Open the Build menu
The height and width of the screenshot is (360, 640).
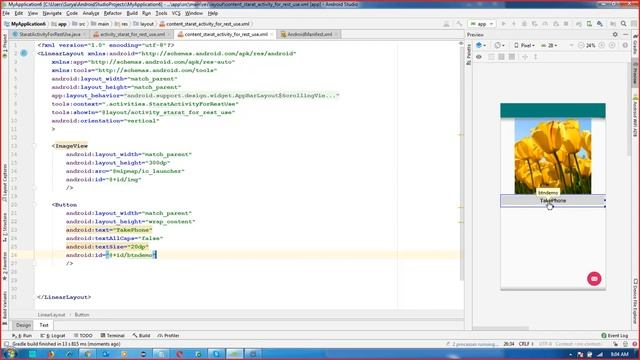(132, 13)
